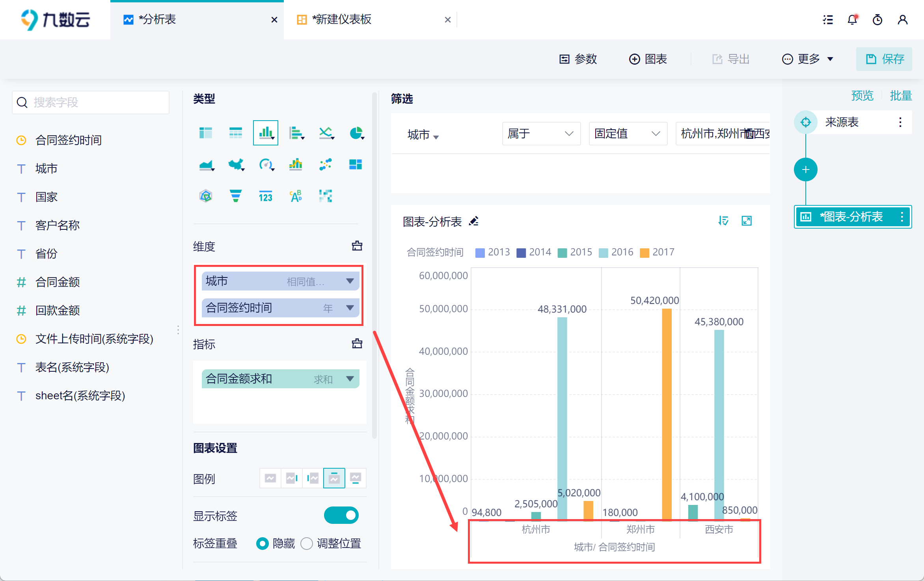Image resolution: width=924 pixels, height=581 pixels.
Task: Click the 2017 orange legend swatch
Action: tap(644, 253)
